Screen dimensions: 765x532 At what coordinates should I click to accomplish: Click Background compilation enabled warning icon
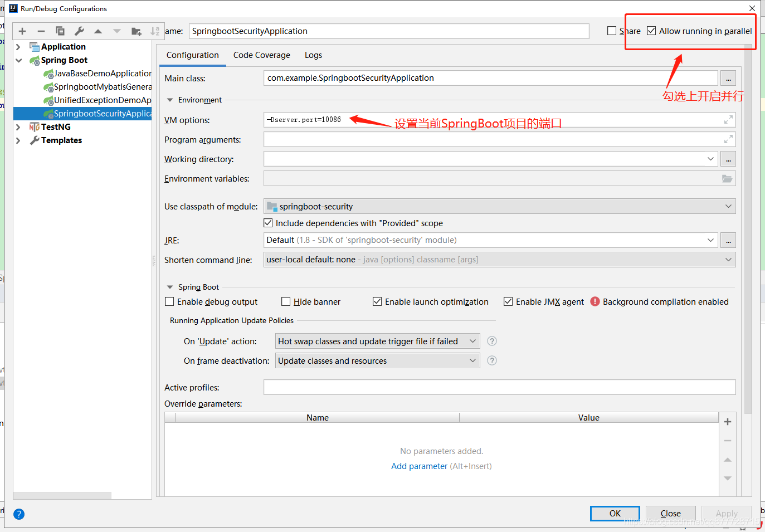(595, 301)
